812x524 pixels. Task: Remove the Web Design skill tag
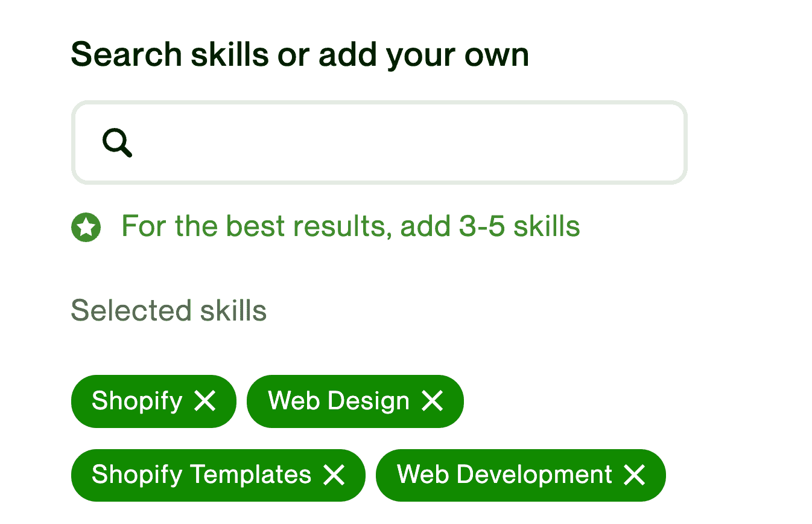432,401
